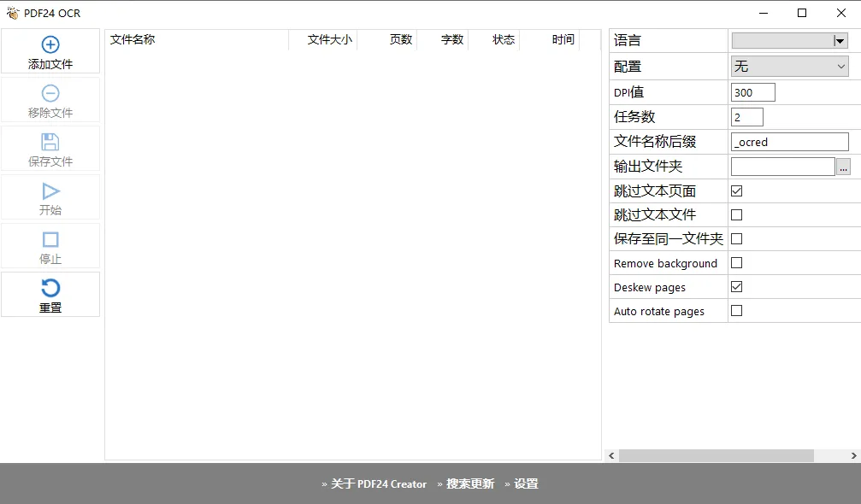This screenshot has width=861, height=504.
Task: Enable the Auto rotate pages checkbox
Action: coord(736,310)
